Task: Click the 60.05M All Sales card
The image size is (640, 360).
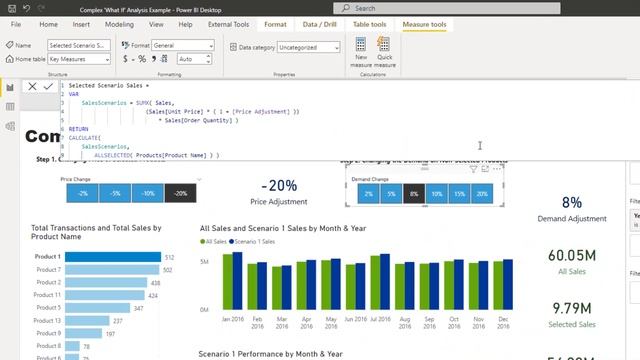Action: tap(572, 261)
